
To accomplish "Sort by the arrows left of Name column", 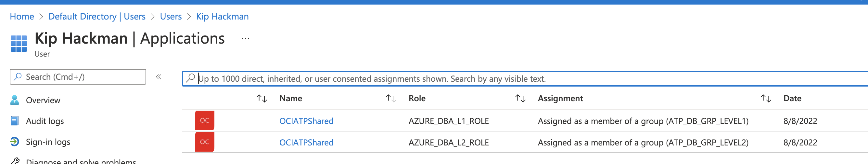I will point(262,99).
